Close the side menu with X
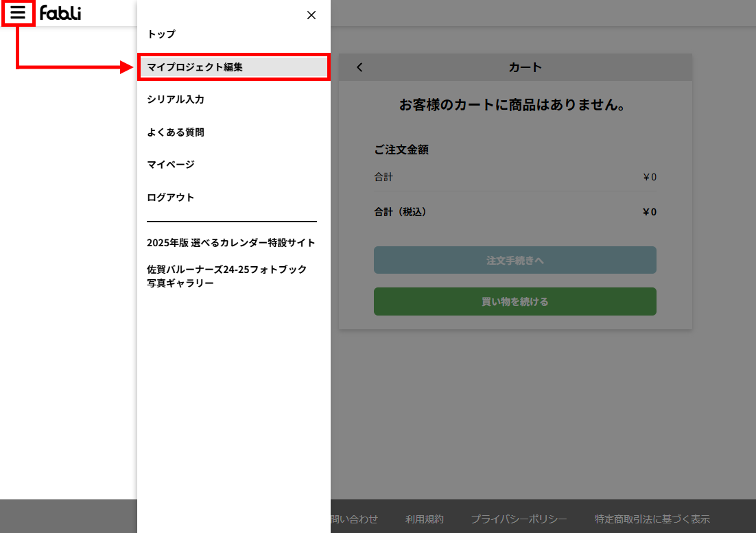The width and height of the screenshot is (756, 533). (x=311, y=15)
